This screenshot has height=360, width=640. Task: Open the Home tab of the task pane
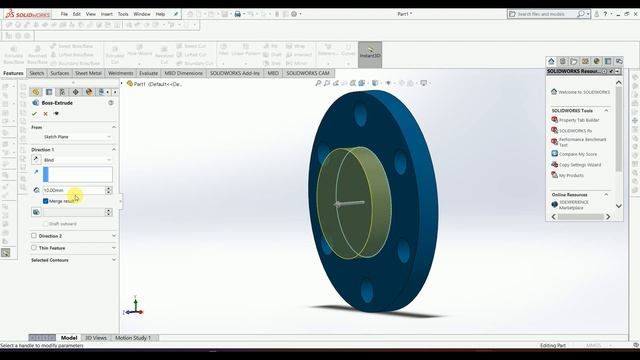pos(551,61)
